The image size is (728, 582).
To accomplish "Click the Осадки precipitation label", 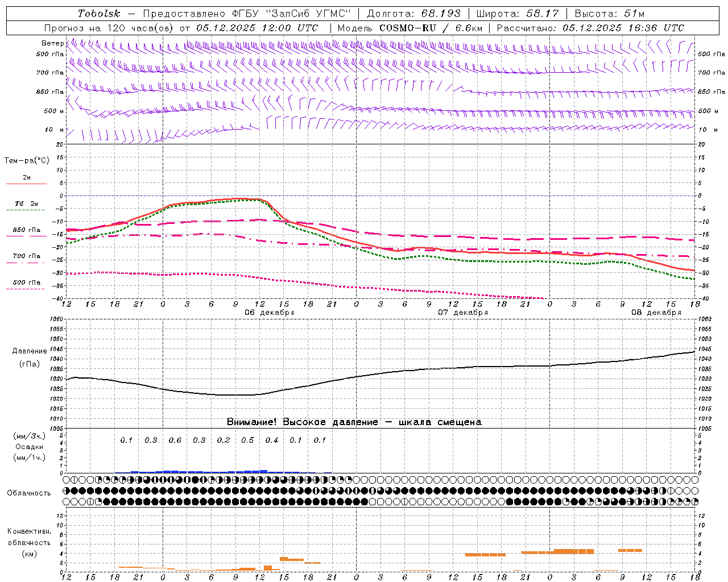I will tap(29, 447).
